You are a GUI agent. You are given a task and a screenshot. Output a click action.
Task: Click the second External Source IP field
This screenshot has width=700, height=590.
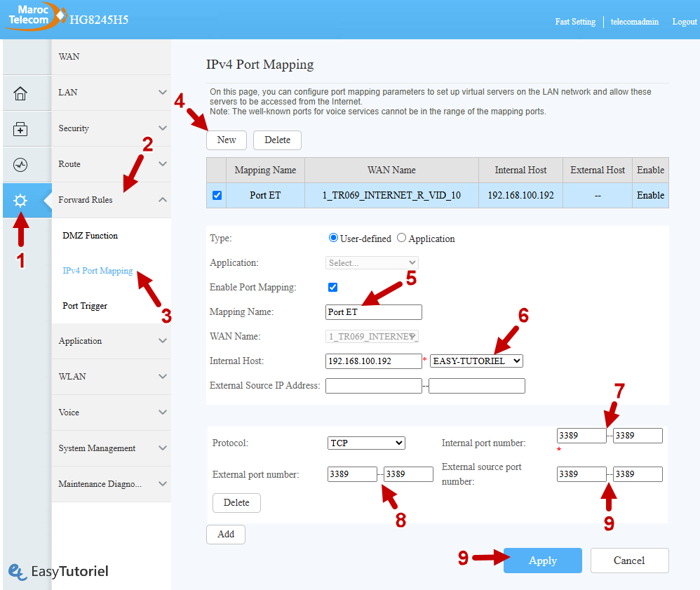(477, 385)
